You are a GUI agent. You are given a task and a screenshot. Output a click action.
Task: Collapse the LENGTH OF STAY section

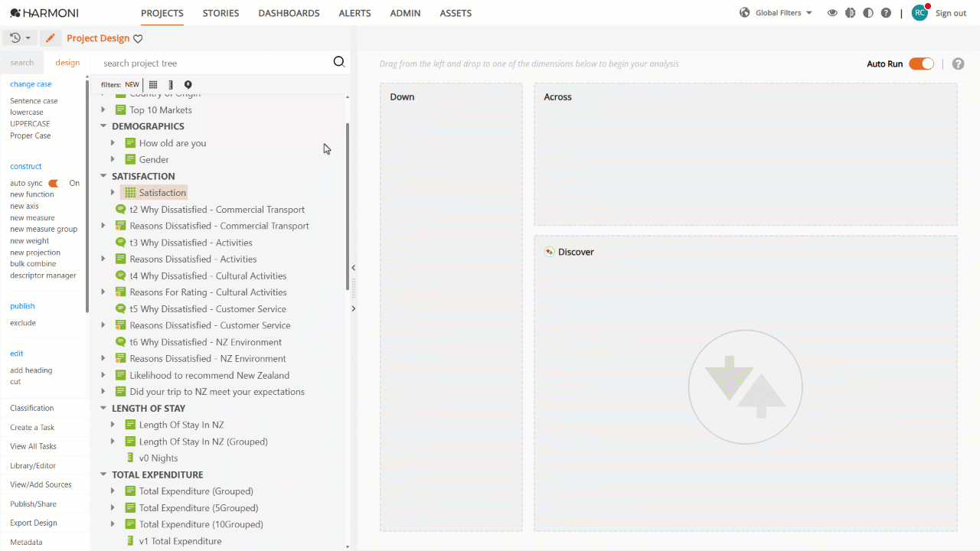(x=103, y=408)
